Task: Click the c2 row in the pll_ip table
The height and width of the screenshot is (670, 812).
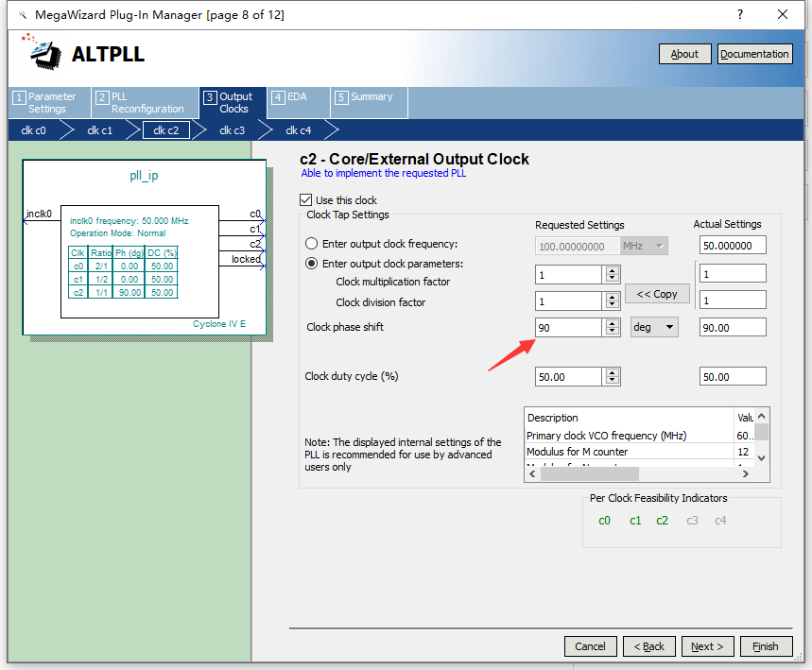Action: tap(123, 293)
